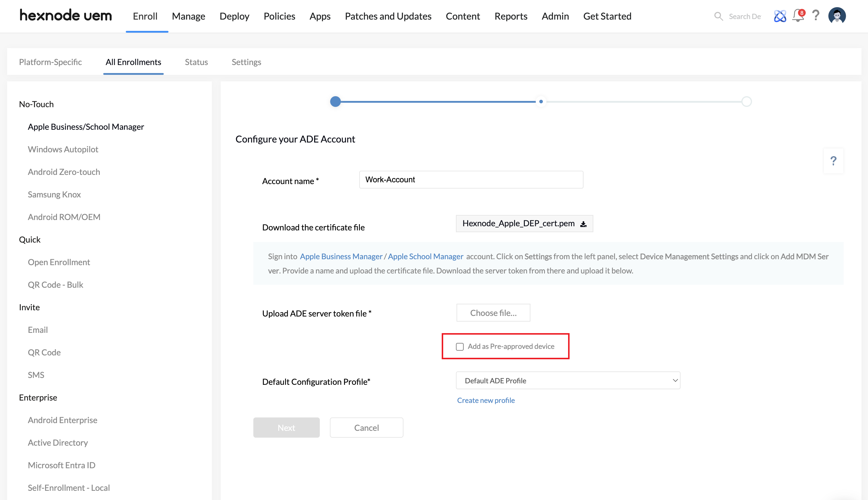Click the first progress step dot
Image resolution: width=868 pixels, height=500 pixels.
coord(335,101)
